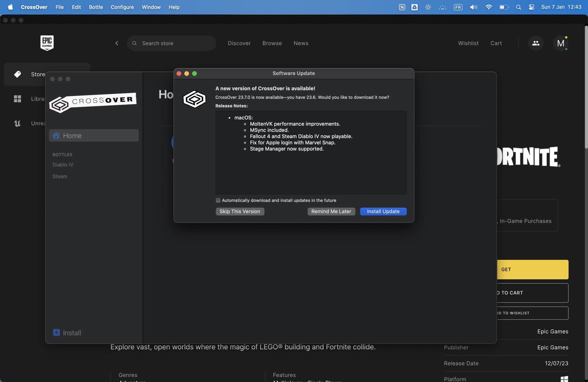Enable automatically download and install updates
Screen dimensions: 588x382
[x=218, y=200]
